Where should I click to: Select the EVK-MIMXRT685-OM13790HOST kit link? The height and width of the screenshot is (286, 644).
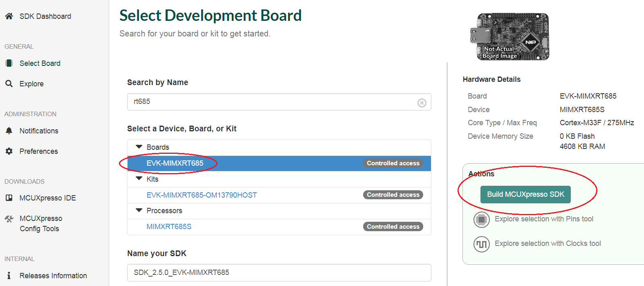(x=202, y=195)
